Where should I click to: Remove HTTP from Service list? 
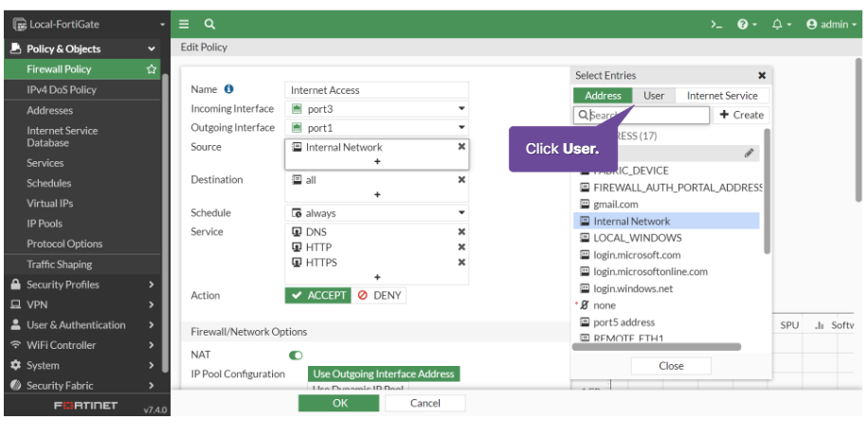[461, 246]
